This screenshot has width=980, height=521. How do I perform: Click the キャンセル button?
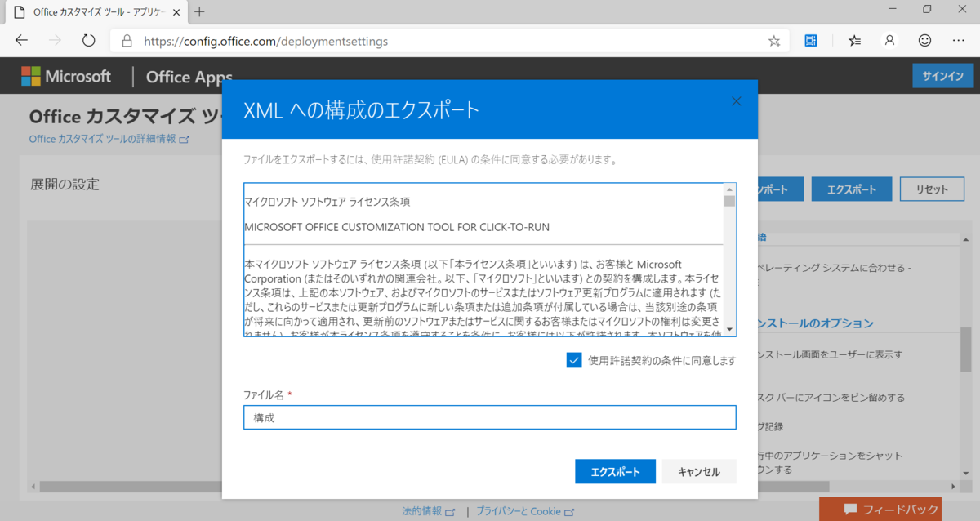(x=699, y=471)
